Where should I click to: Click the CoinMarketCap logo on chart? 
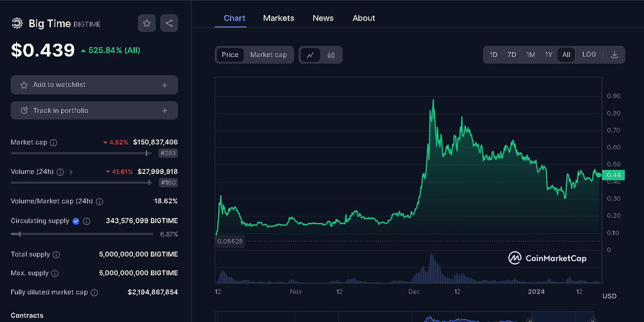(x=547, y=258)
